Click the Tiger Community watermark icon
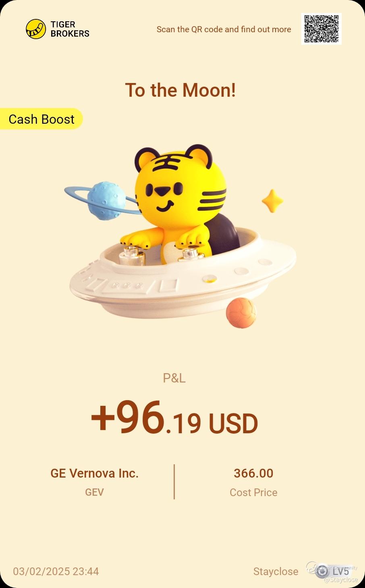365x588 pixels. (313, 568)
